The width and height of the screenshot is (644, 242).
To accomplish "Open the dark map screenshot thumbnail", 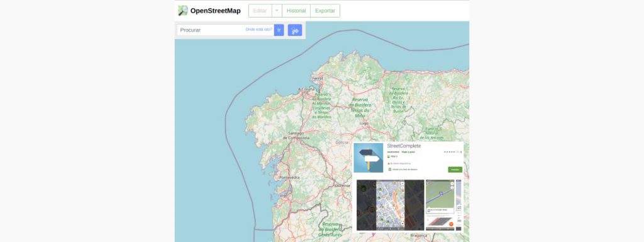I will [x=390, y=205].
